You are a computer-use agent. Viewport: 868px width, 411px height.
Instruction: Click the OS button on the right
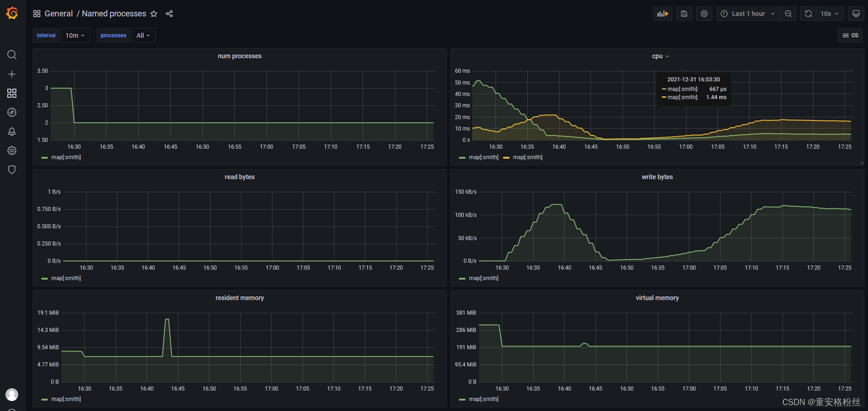point(850,35)
